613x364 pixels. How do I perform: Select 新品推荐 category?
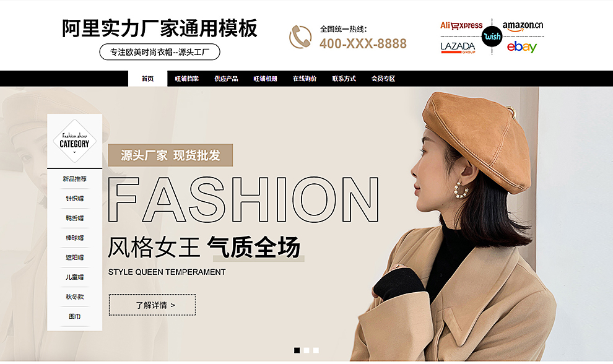75,179
